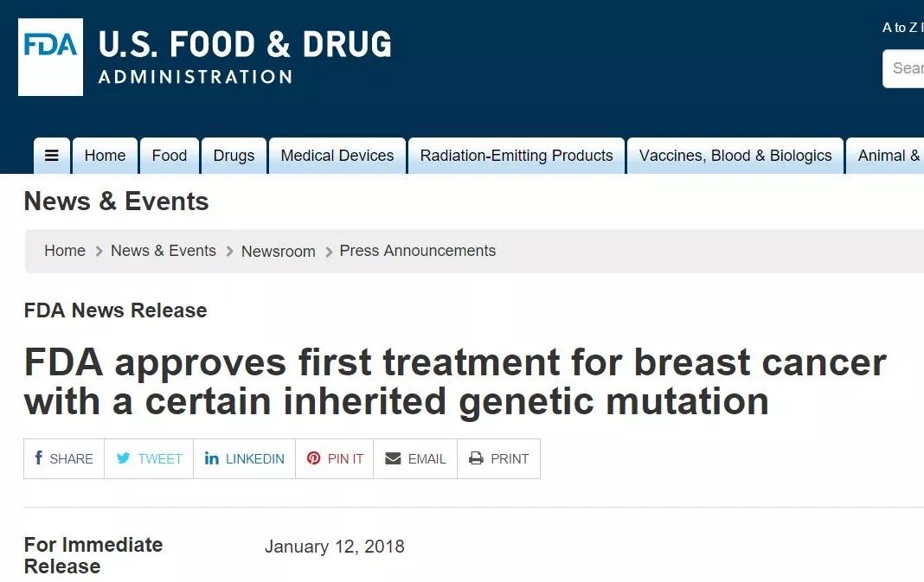The height and width of the screenshot is (582, 924).
Task: Open the A to Z Index link
Action: click(902, 28)
